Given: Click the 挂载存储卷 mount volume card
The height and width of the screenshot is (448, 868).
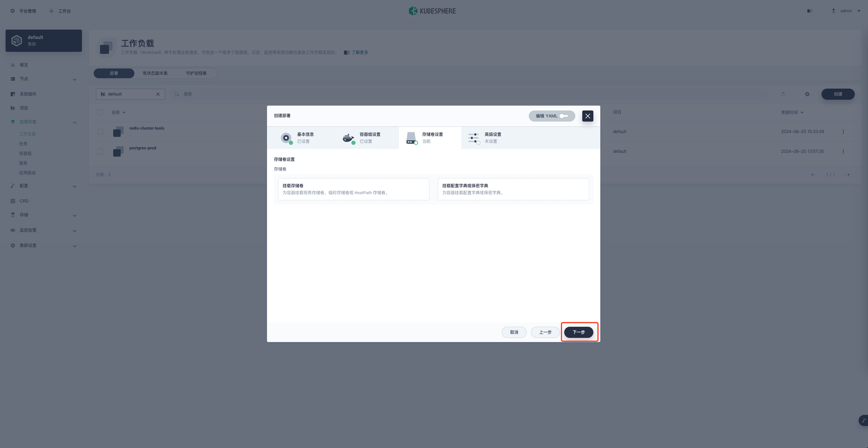Looking at the screenshot, I should click(354, 189).
